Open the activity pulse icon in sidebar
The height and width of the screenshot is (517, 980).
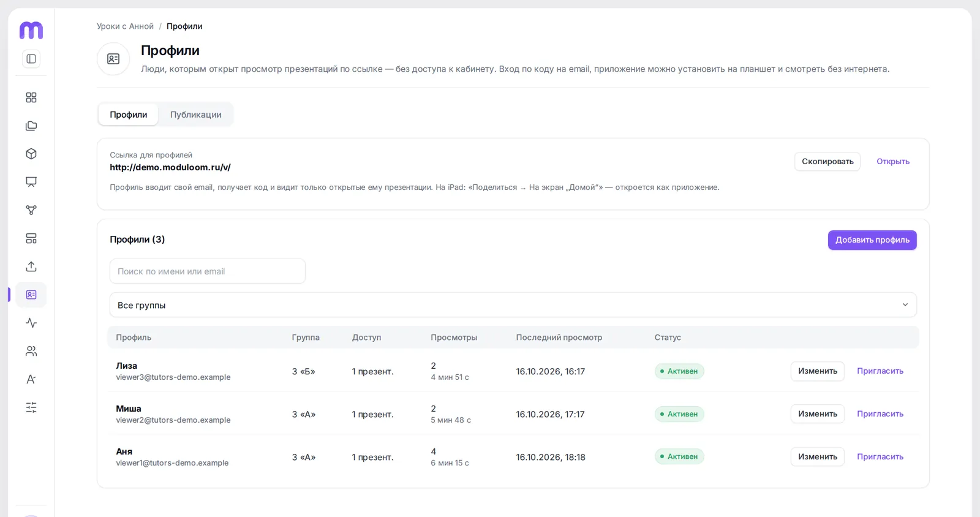click(x=31, y=323)
